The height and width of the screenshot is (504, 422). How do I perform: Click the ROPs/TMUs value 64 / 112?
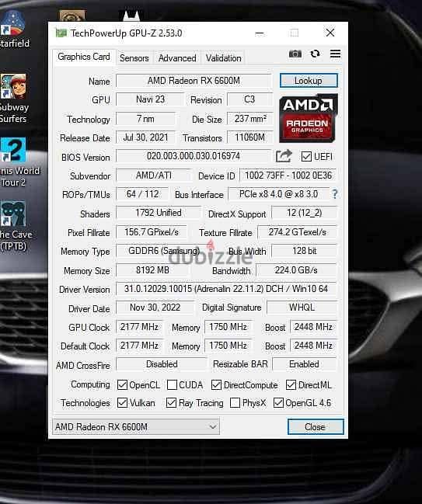(142, 194)
